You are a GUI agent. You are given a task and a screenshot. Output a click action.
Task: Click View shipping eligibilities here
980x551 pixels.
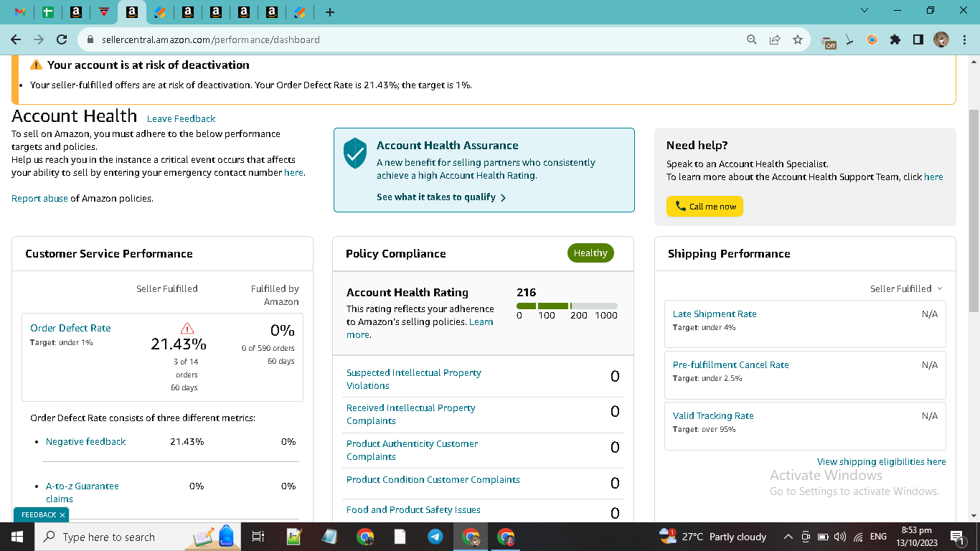click(882, 461)
